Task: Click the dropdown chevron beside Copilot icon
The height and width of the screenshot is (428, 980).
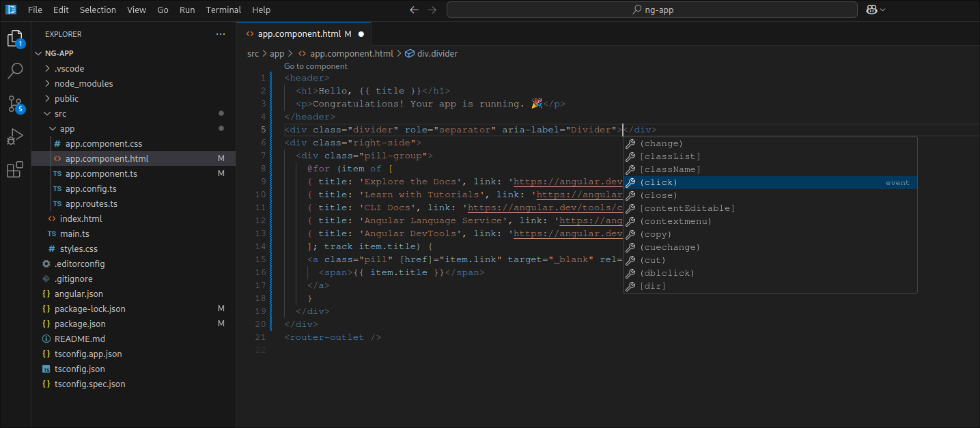Action: pyautogui.click(x=883, y=10)
